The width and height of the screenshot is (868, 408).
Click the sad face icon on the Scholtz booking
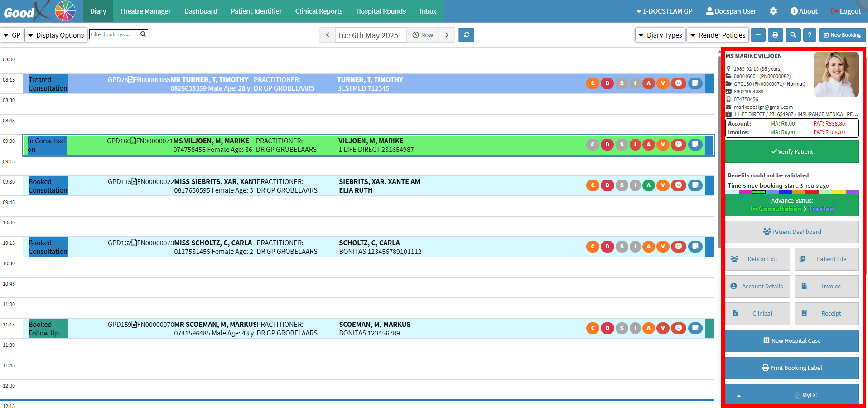coord(678,247)
